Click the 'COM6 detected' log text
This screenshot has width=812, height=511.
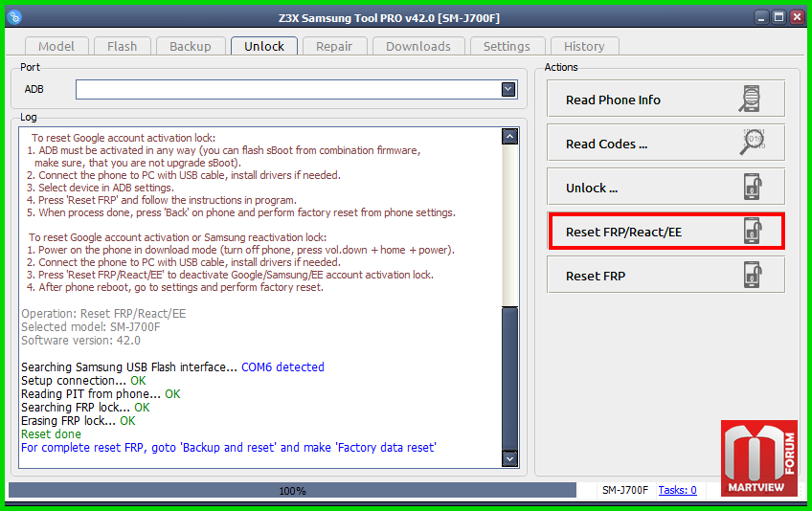[282, 367]
